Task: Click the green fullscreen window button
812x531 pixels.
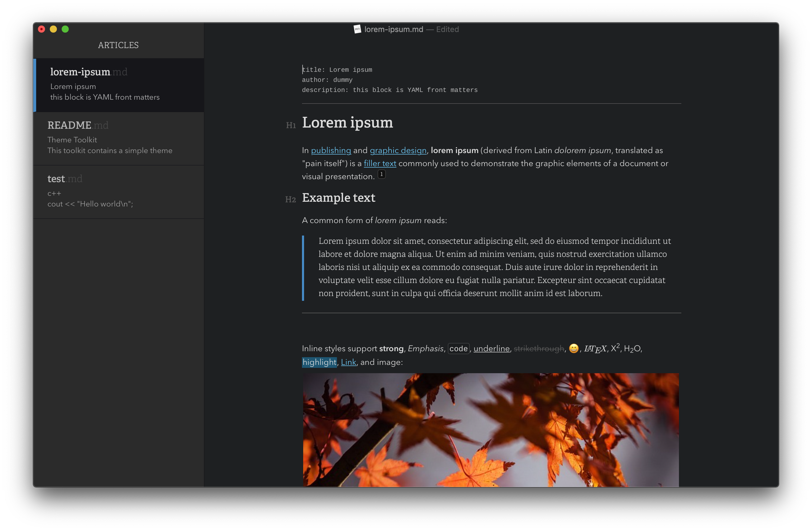Action: click(65, 29)
